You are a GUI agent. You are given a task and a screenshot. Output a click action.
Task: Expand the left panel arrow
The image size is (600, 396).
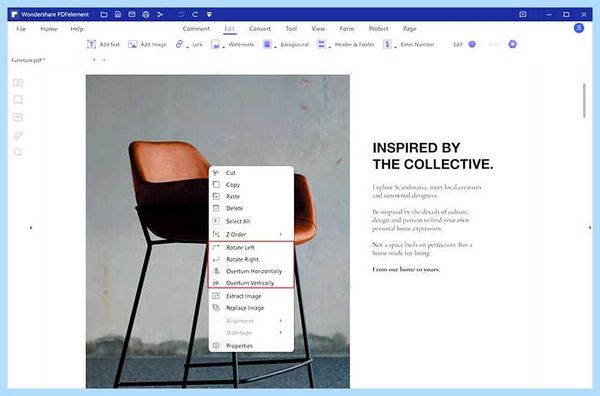[31, 228]
